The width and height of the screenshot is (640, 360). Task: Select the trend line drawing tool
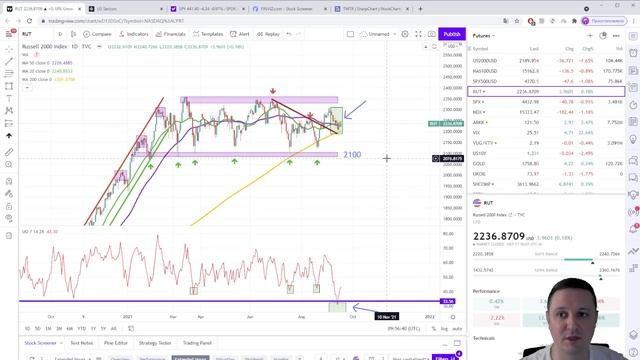pos(9,61)
